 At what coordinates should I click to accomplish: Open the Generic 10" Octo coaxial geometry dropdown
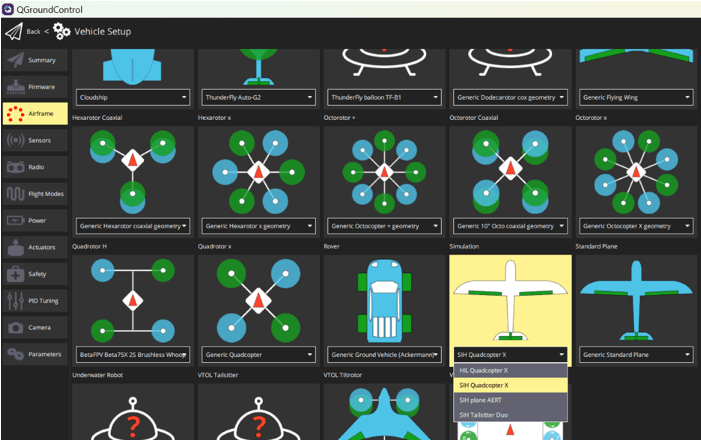[x=510, y=226]
